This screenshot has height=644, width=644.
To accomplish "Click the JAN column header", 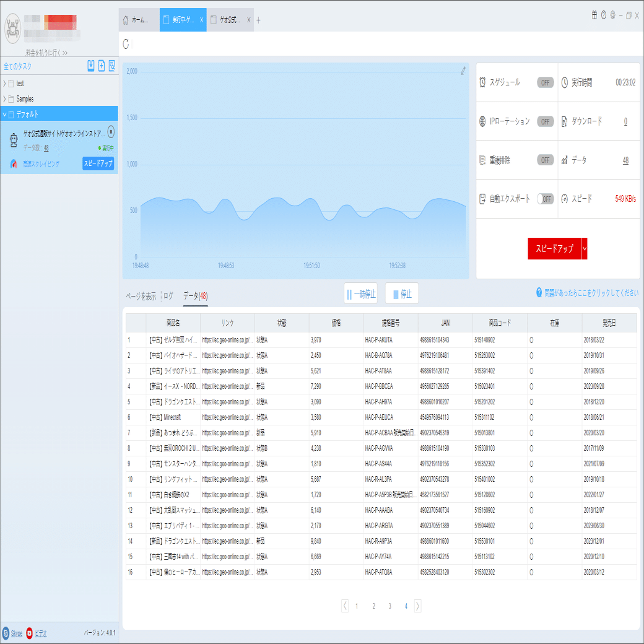I will pyautogui.click(x=445, y=323).
